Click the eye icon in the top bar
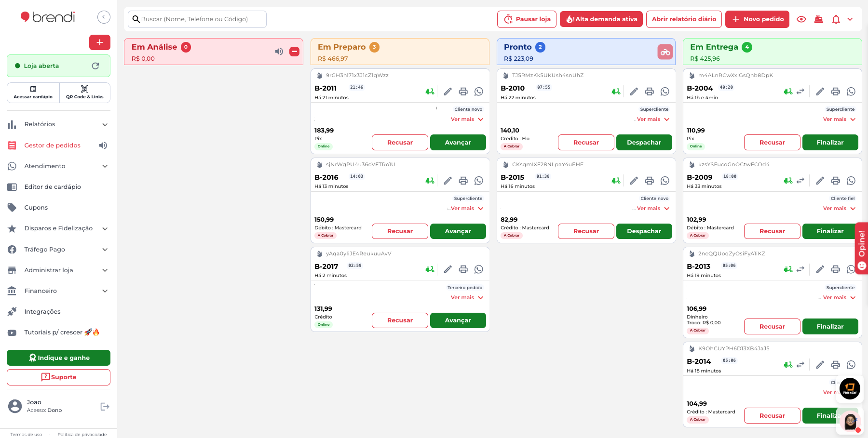 (801, 19)
